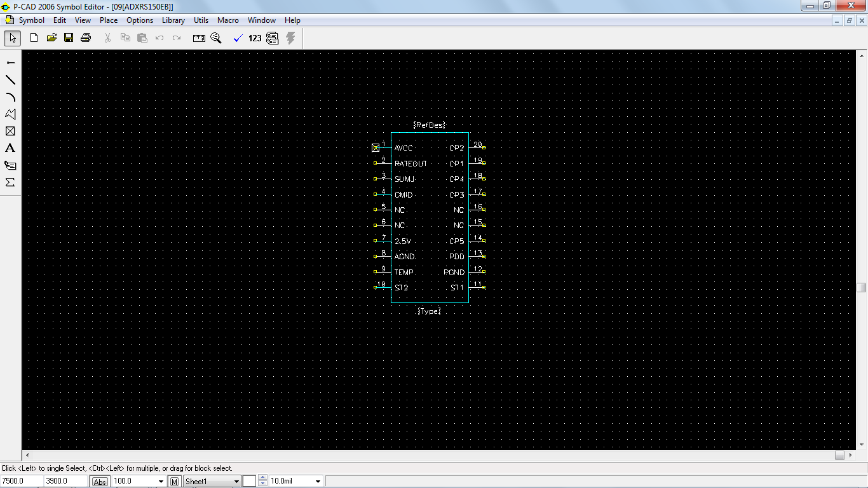Save the current symbol
This screenshot has height=488, width=868.
[69, 38]
